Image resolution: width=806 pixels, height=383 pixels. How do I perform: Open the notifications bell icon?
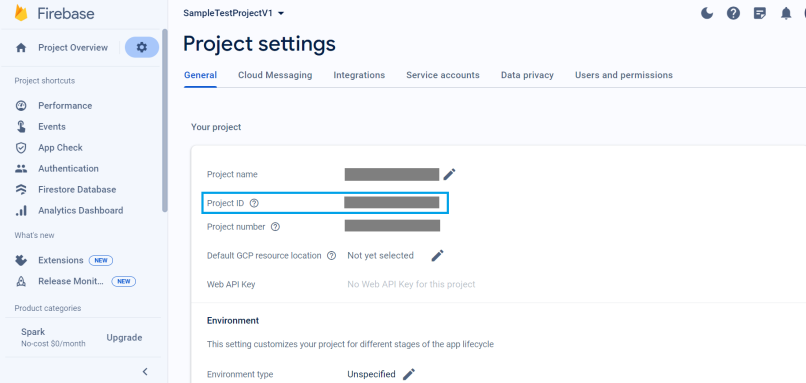(x=786, y=13)
